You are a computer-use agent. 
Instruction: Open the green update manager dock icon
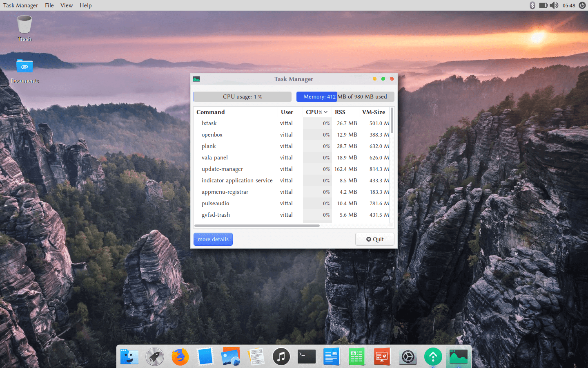click(x=433, y=357)
